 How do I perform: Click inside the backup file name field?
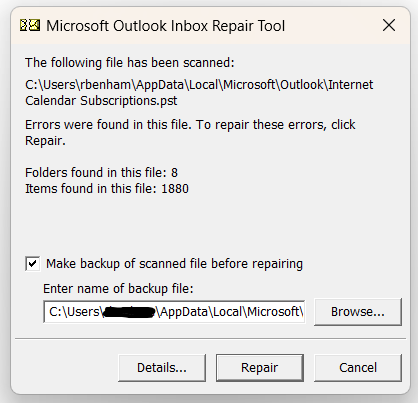click(x=174, y=312)
